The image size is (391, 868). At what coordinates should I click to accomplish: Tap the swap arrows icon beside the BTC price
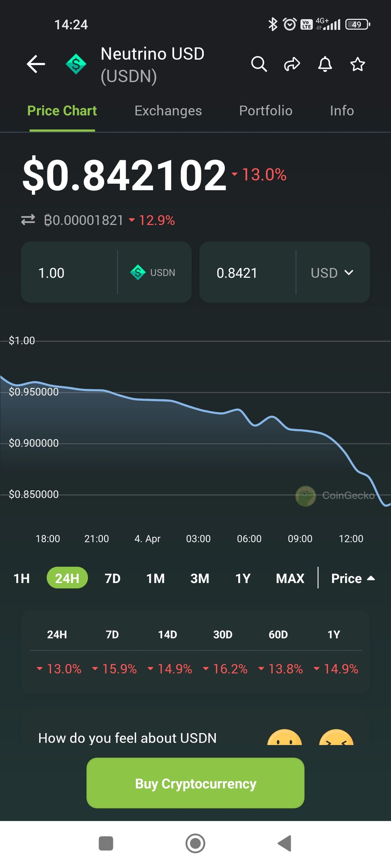[x=28, y=220]
